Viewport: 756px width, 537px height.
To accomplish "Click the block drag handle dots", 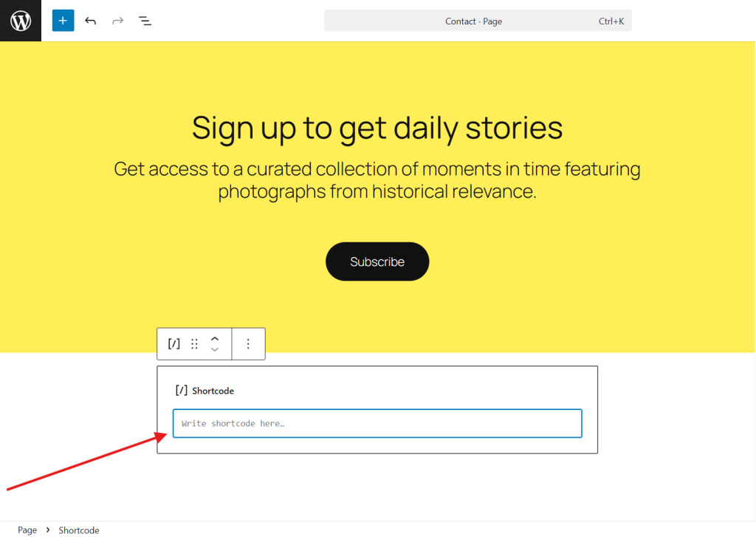I will pyautogui.click(x=194, y=343).
